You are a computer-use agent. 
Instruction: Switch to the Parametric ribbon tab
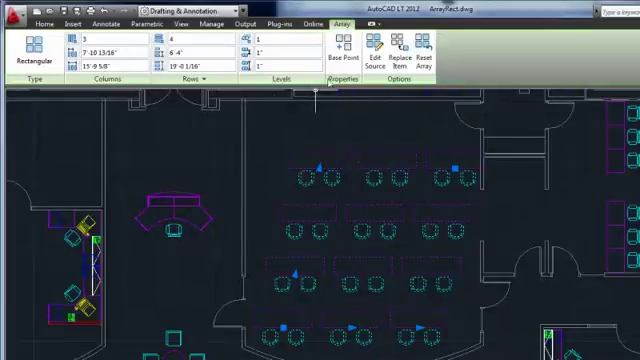(x=147, y=24)
